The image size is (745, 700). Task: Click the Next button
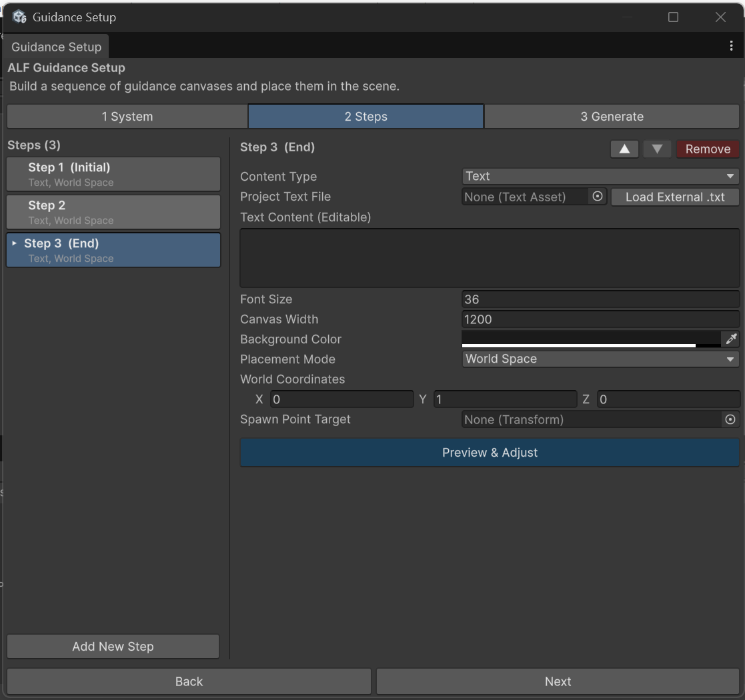(558, 681)
